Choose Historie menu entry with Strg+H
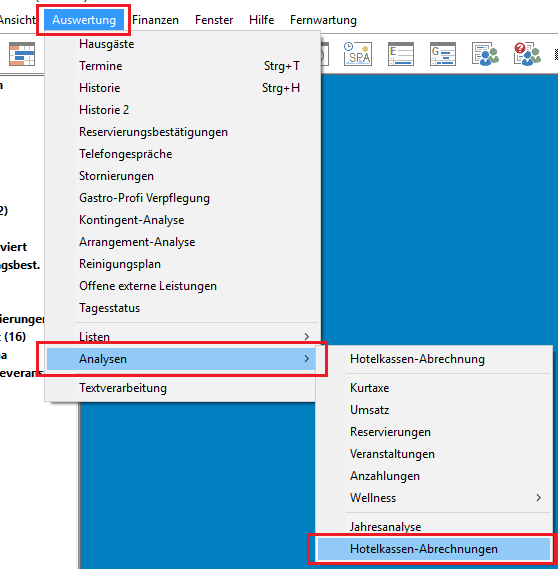This screenshot has width=558, height=569. [182, 88]
